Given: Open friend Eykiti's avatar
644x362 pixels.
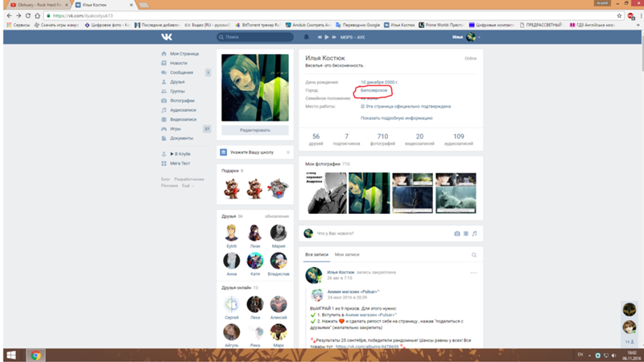Looking at the screenshot, I should (232, 232).
